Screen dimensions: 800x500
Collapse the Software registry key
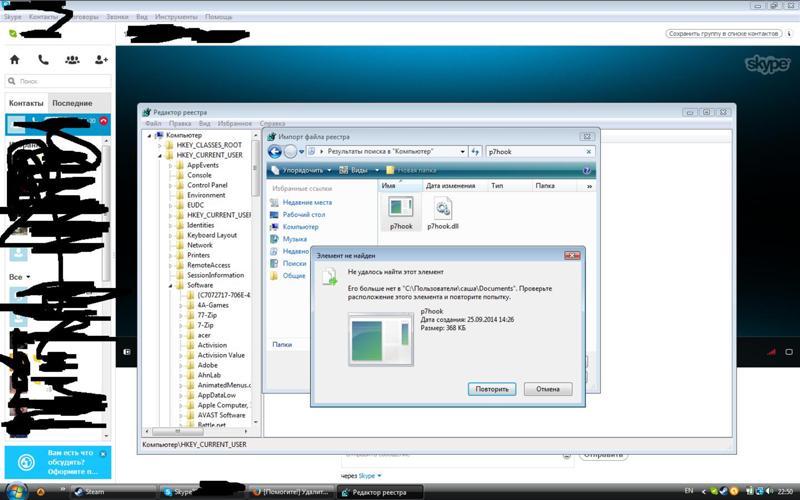pyautogui.click(x=171, y=285)
